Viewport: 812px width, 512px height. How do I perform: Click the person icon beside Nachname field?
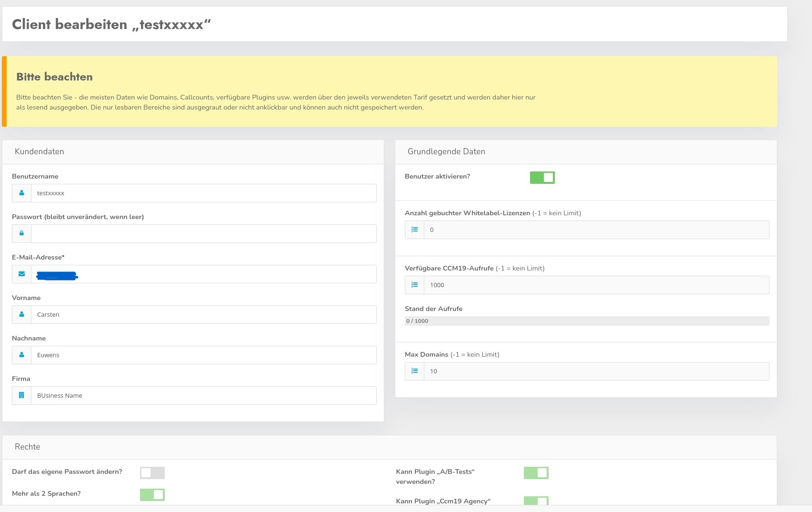21,355
